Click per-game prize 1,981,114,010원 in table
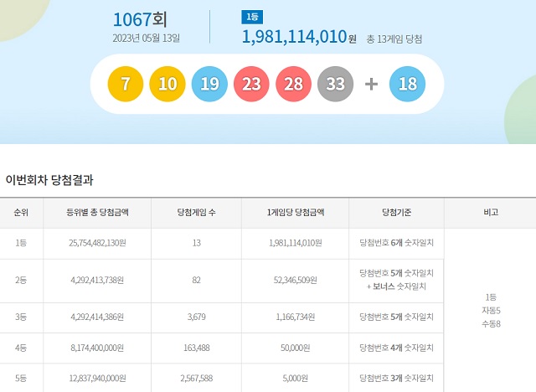Image resolution: width=536 pixels, height=392 pixels. coord(296,243)
